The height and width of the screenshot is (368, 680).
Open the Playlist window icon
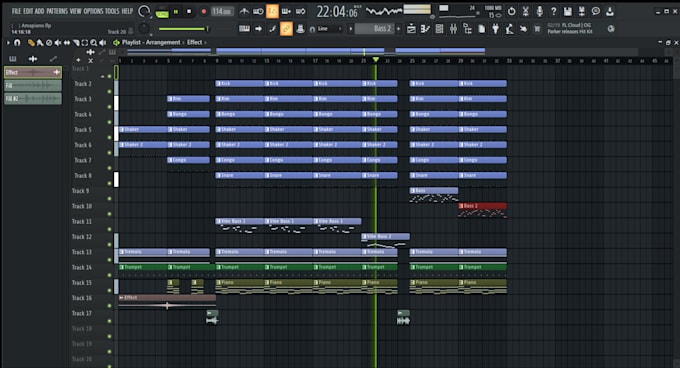click(411, 29)
